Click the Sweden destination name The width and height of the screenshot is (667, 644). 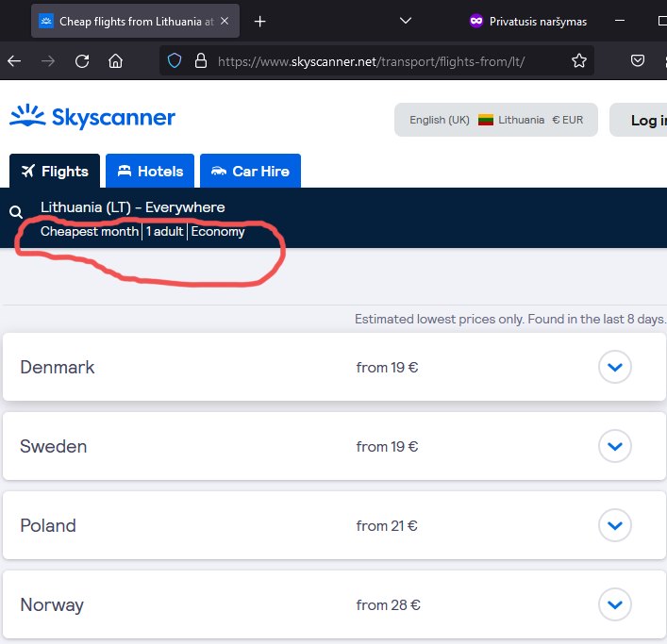click(54, 446)
